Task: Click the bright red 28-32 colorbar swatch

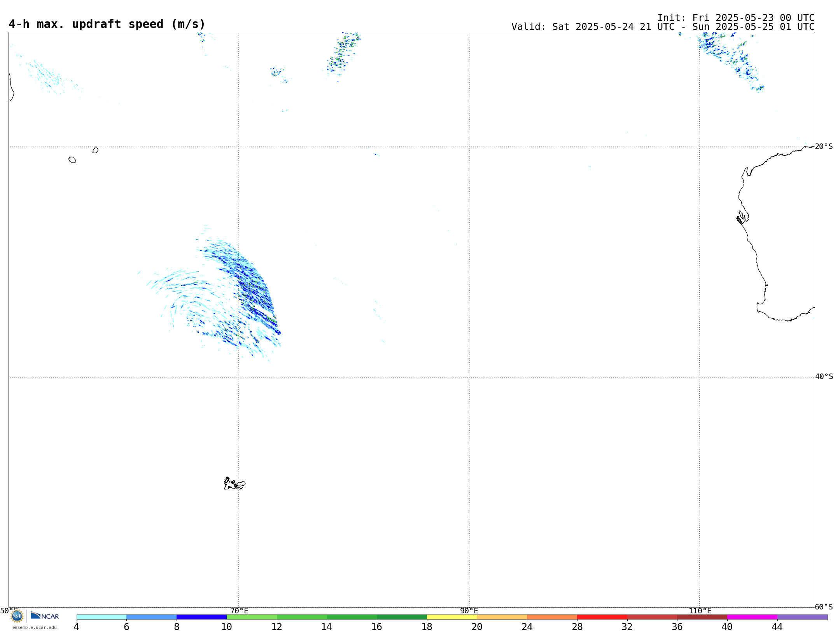Action: [x=602, y=617]
